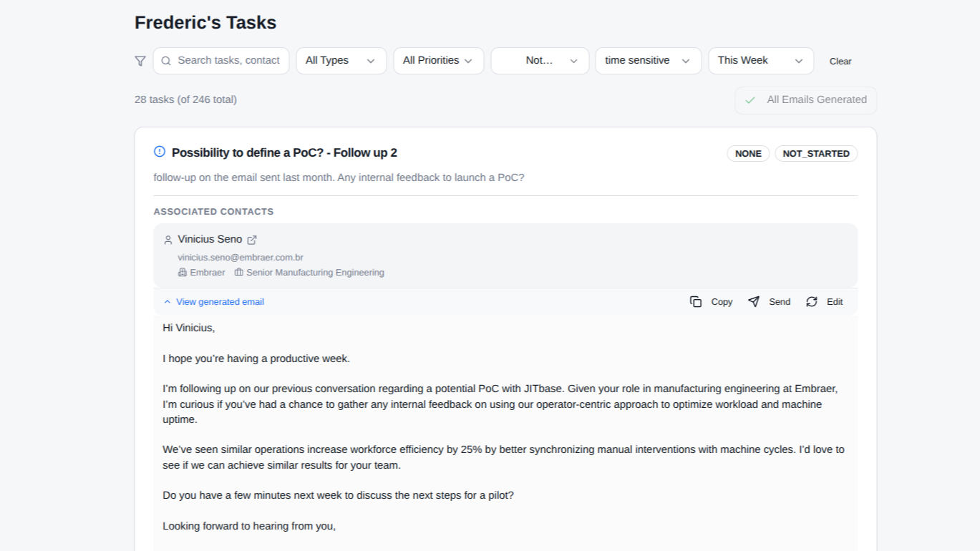Viewport: 980px width, 551px height.
Task: Click the task description about follow-up email
Action: pyautogui.click(x=339, y=177)
